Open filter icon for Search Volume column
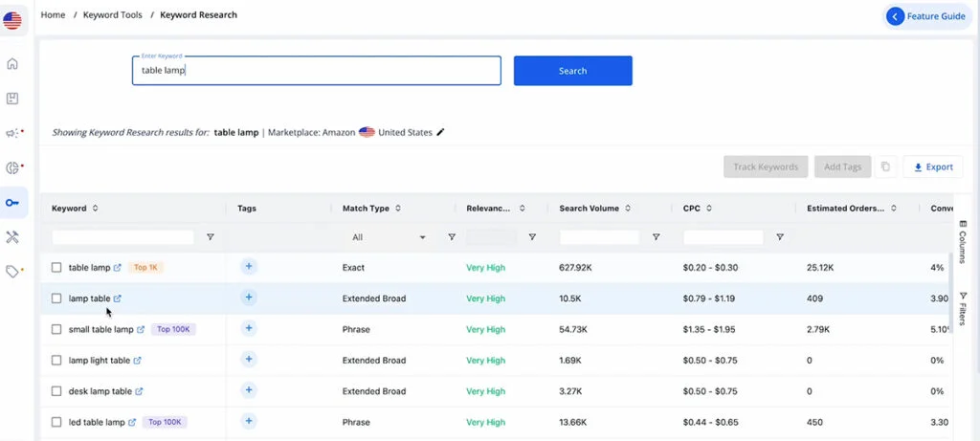This screenshot has height=441, width=980. pos(656,237)
